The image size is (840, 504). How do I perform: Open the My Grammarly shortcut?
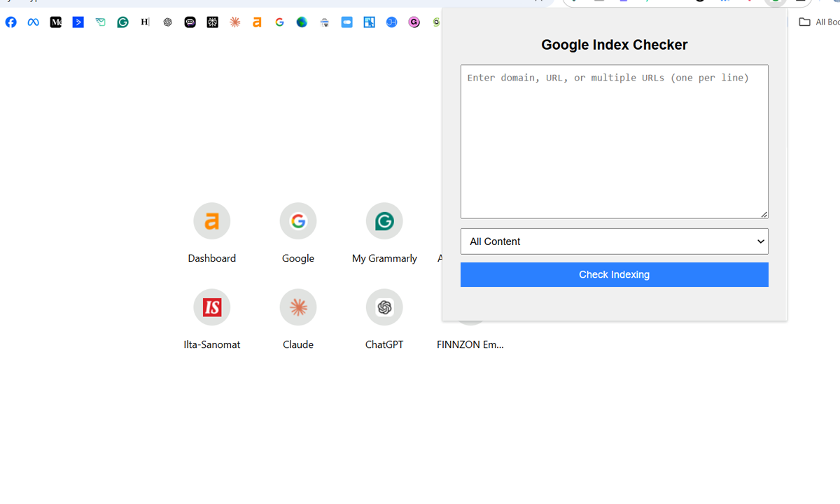pos(384,220)
